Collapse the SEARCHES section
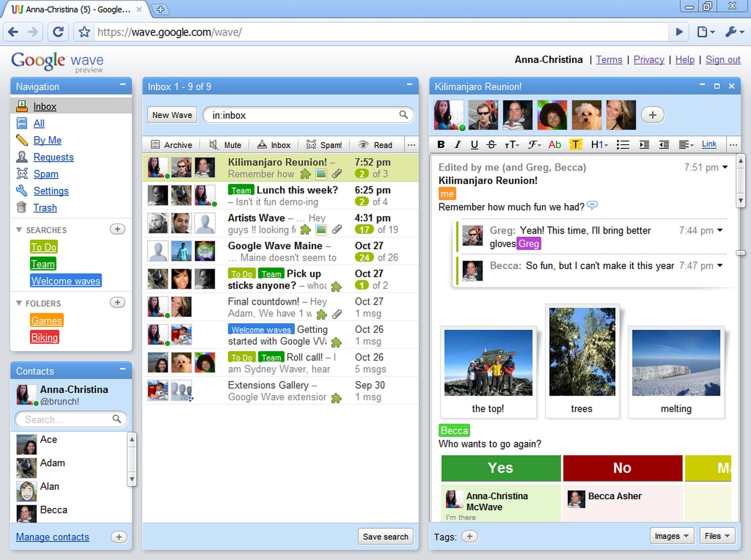 point(19,230)
